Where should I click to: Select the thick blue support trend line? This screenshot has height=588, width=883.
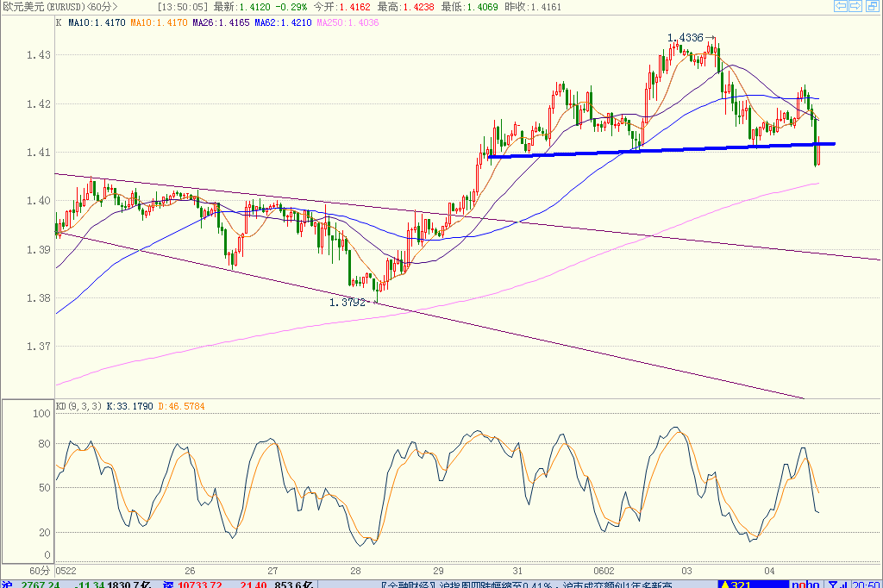tap(661, 149)
